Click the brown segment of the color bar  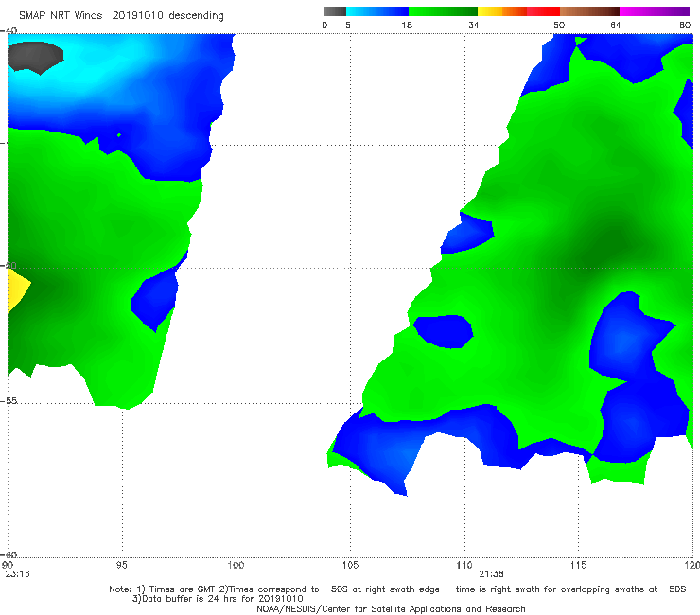click(589, 11)
